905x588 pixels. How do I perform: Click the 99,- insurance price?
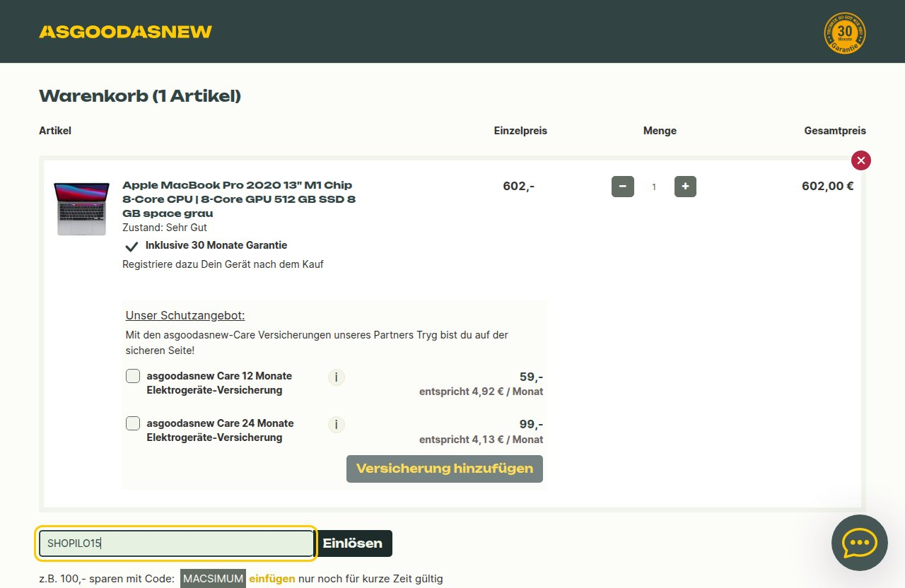[x=531, y=424]
